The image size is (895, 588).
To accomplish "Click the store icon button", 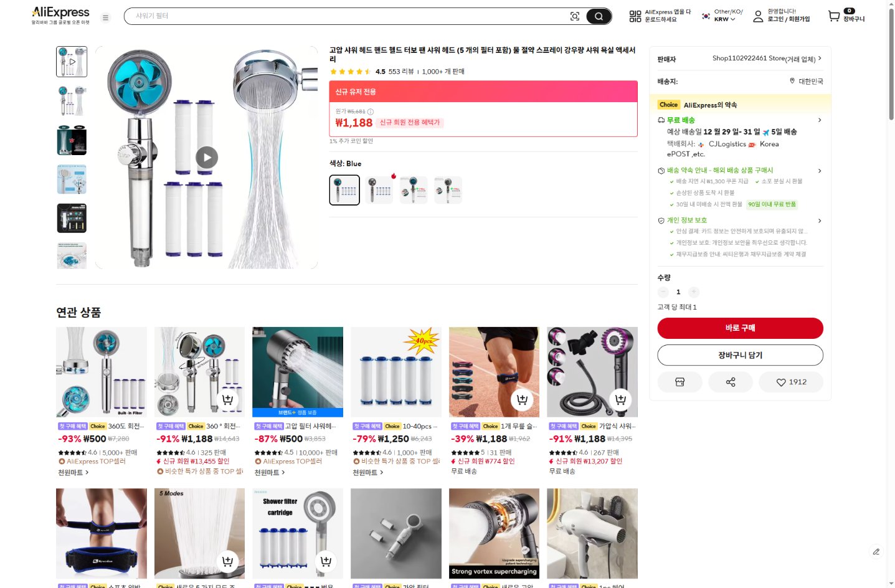I will 680,382.
